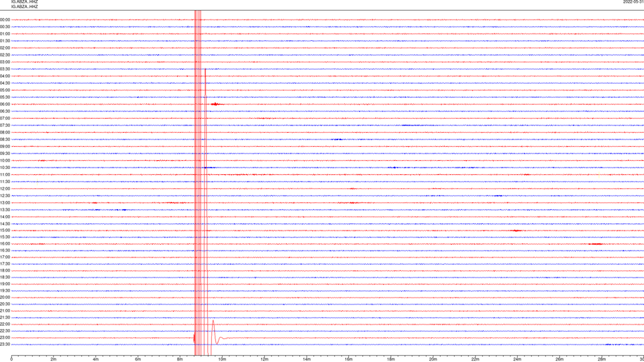644x362 pixels.
Task: Choose the 09:00 time label
Action: point(5,147)
